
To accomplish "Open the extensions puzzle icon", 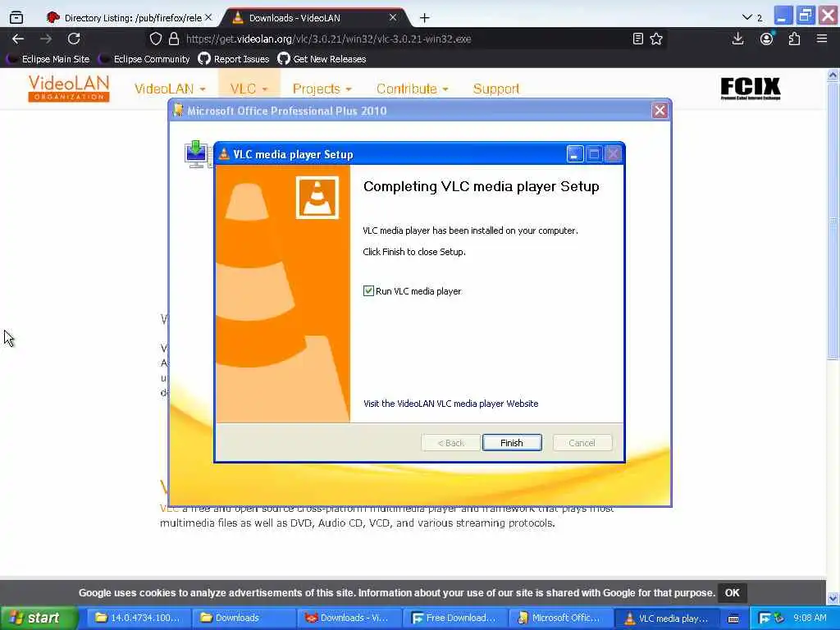I will tap(794, 39).
